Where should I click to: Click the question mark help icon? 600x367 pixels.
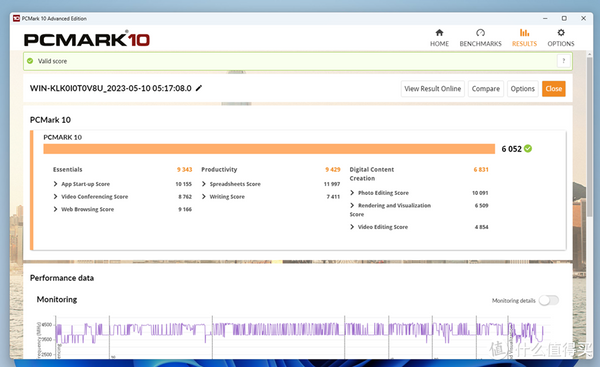point(564,61)
